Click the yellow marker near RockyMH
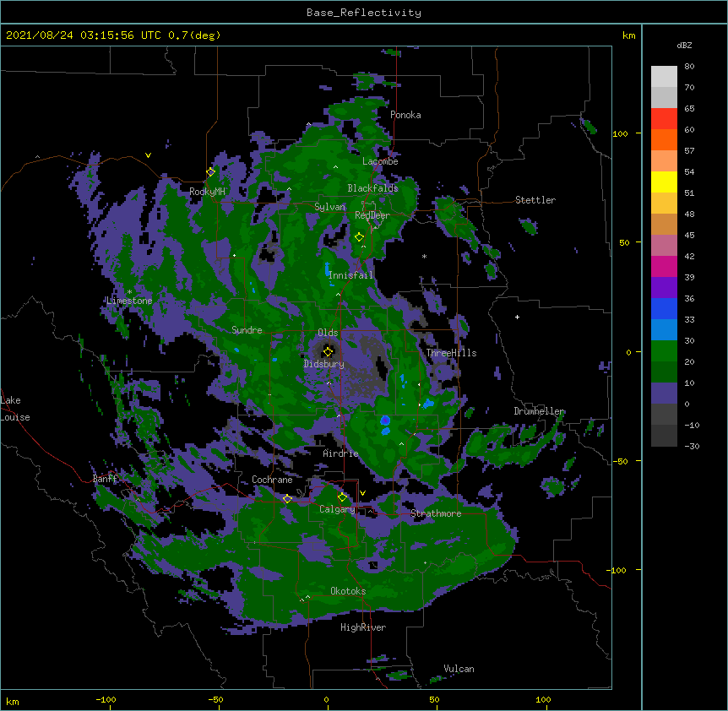Viewport: 728px width, 711px height. 210,172
